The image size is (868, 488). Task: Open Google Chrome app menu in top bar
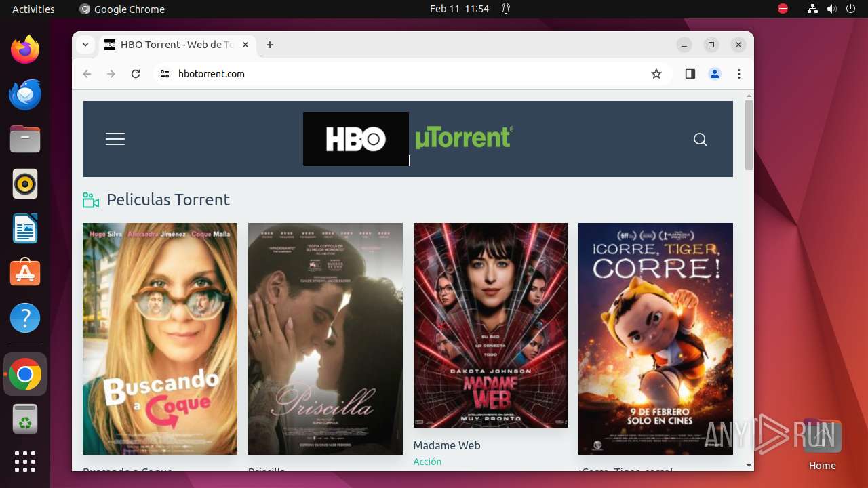point(122,9)
